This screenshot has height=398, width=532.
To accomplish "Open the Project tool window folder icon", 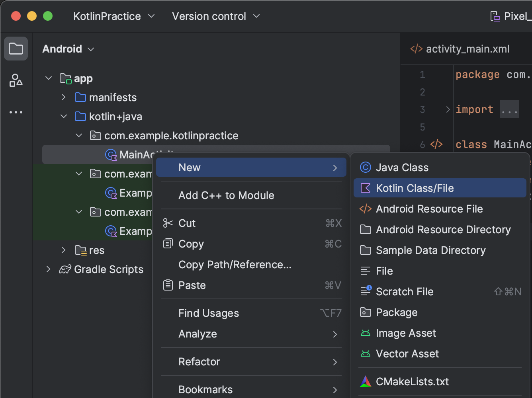I will pos(16,49).
